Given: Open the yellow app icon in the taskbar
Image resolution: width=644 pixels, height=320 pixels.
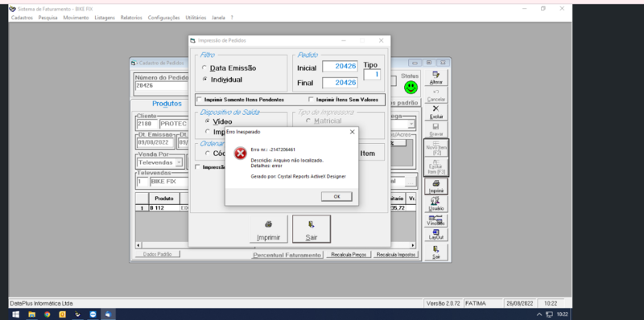Looking at the screenshot, I should point(63,314).
